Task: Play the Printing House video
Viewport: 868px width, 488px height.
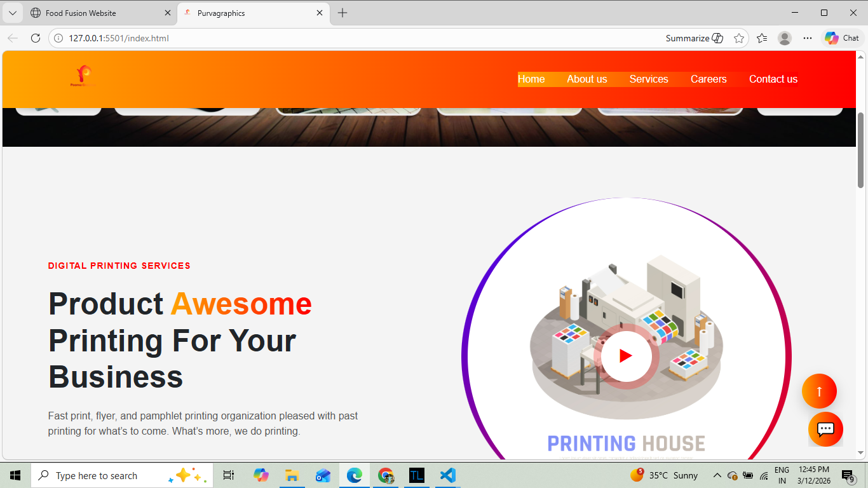Action: (626, 356)
